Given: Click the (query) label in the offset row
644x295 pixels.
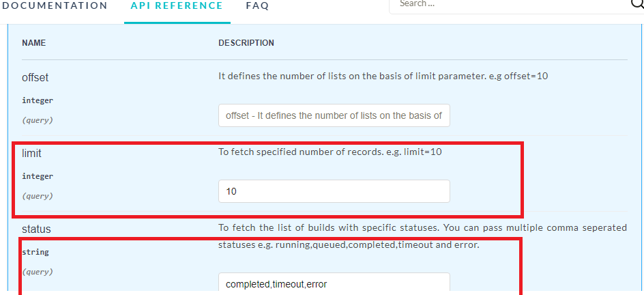Looking at the screenshot, I should [x=37, y=120].
